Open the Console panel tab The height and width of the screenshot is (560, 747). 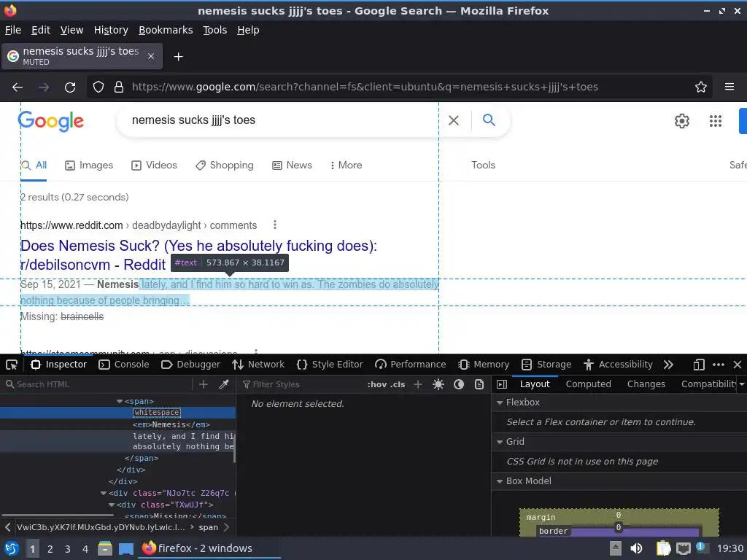(x=124, y=365)
